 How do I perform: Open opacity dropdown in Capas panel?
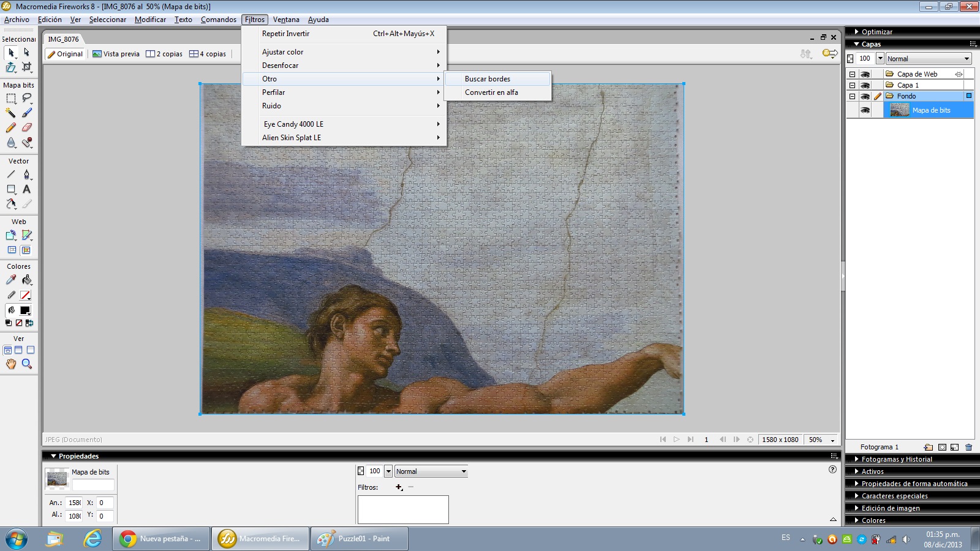(x=880, y=59)
